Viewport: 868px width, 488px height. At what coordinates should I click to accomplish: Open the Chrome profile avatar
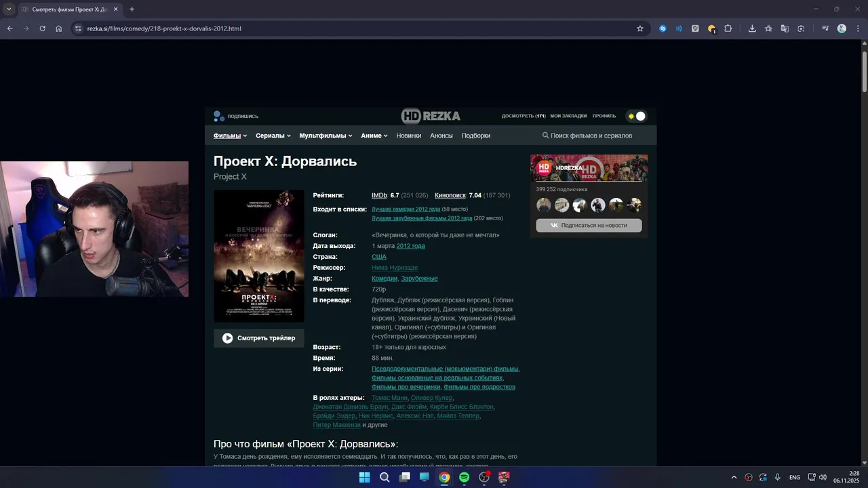tap(842, 28)
